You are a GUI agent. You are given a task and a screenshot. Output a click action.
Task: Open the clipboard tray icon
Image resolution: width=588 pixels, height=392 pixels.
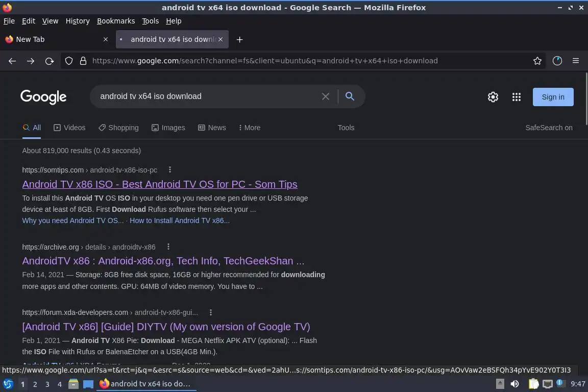[533, 384]
